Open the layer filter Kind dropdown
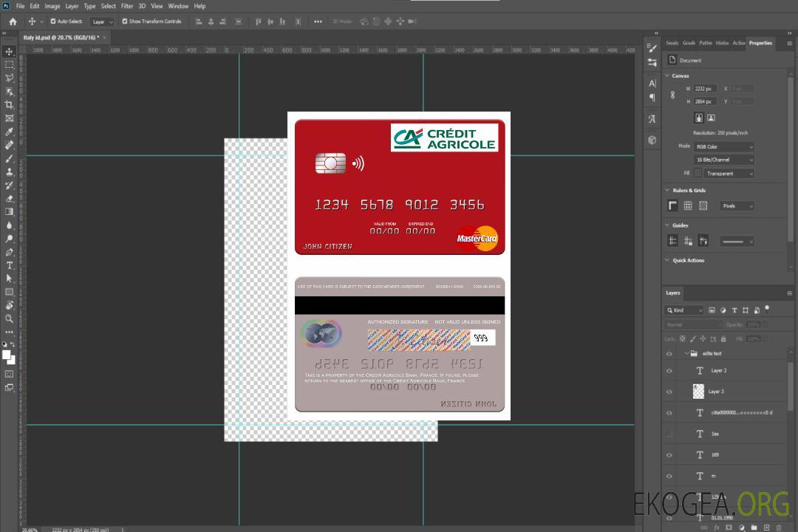798x532 pixels. pyautogui.click(x=684, y=310)
